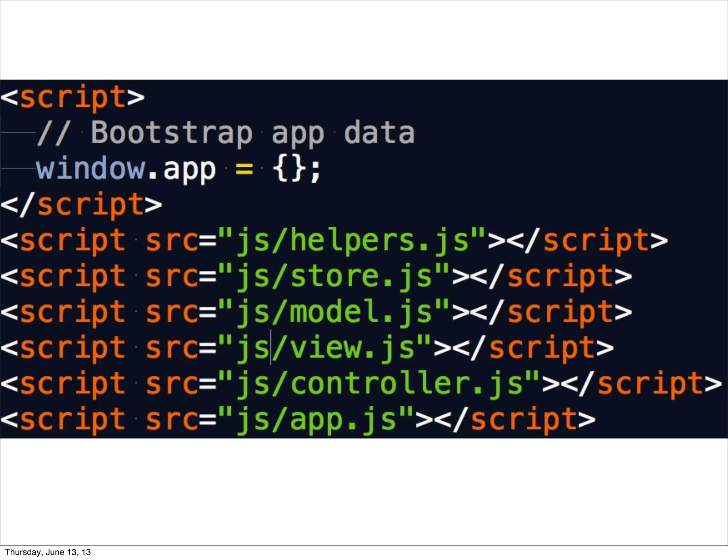Image resolution: width=728 pixels, height=560 pixels.
Task: Click the 'Bootstrap app data' comment text
Action: click(x=252, y=133)
